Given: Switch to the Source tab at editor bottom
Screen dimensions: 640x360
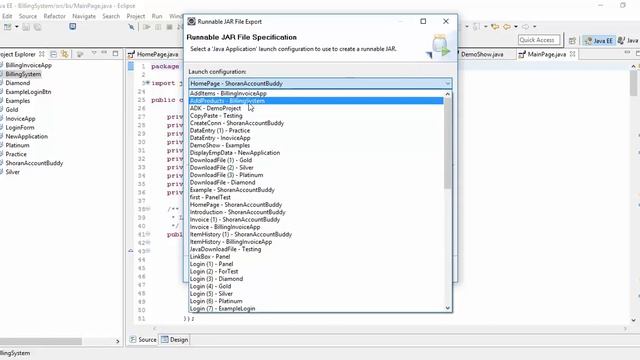Looking at the screenshot, I should pyautogui.click(x=143, y=340).
